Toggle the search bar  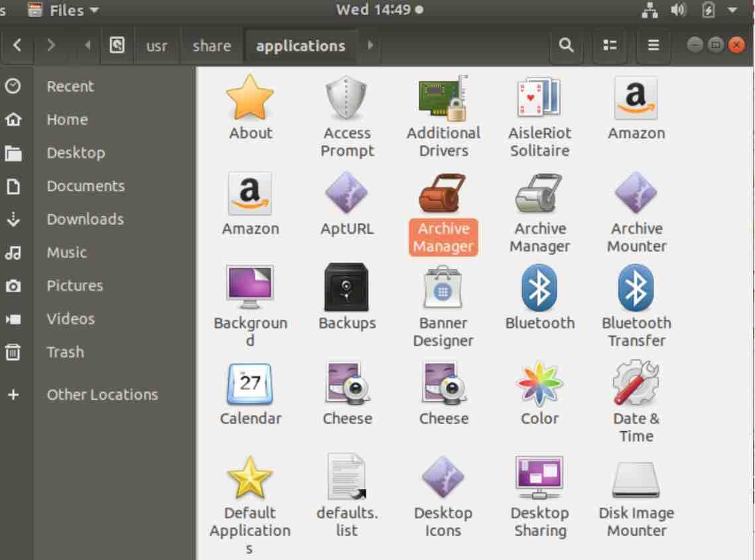(x=566, y=46)
